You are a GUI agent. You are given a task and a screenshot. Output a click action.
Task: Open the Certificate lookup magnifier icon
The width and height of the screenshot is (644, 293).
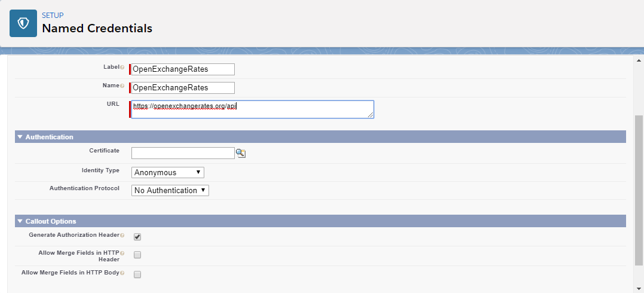(240, 154)
